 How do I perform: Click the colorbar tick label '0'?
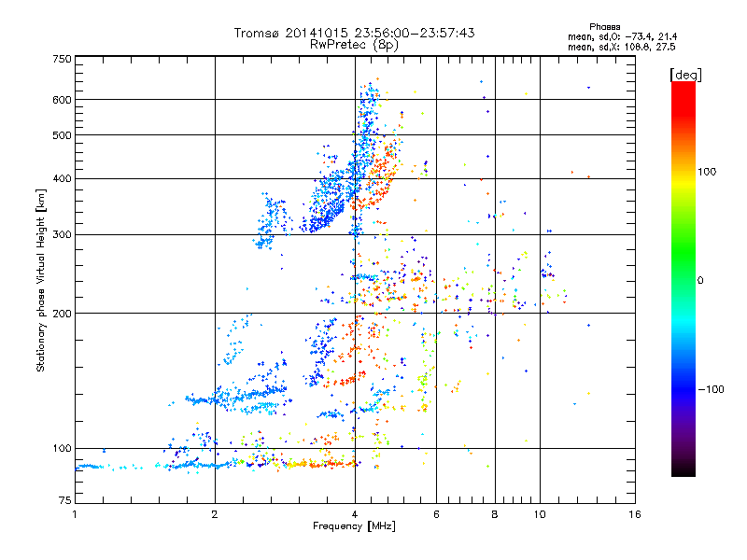click(700, 280)
